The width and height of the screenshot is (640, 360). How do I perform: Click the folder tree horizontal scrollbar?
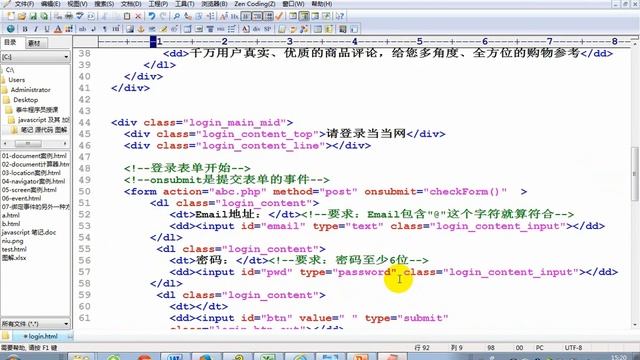click(x=35, y=144)
